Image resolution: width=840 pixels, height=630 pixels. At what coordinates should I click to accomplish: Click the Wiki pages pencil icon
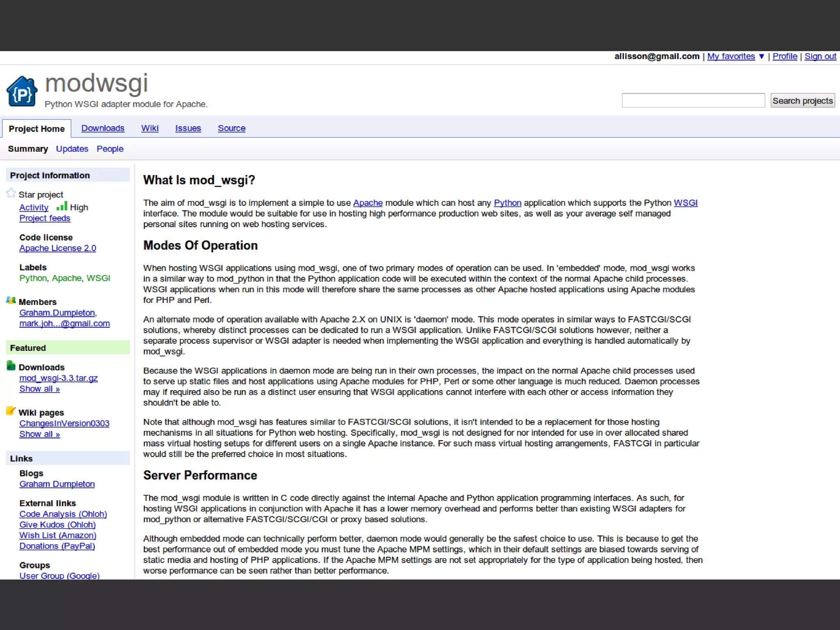point(11,411)
